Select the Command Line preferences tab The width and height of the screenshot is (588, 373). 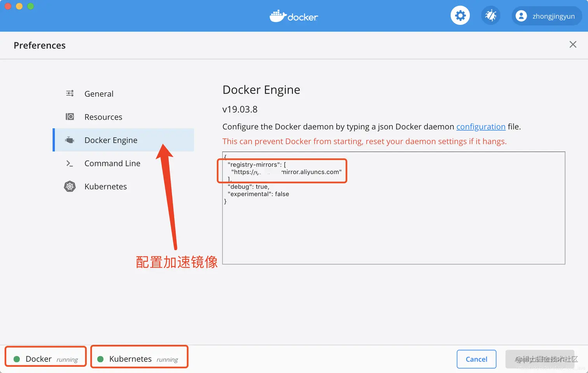click(123, 163)
